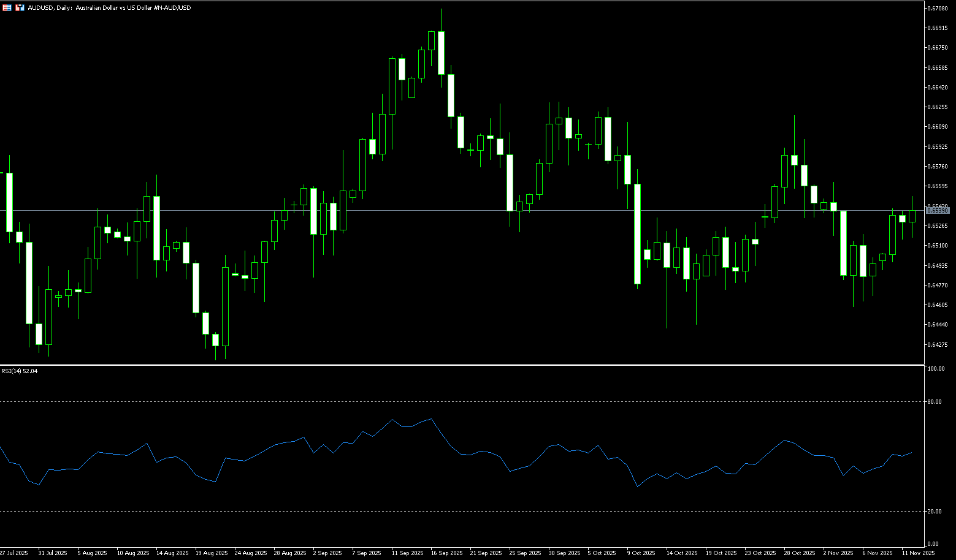Click the 11 Nov 2025 date label
This screenshot has width=956, height=560.
point(918,553)
